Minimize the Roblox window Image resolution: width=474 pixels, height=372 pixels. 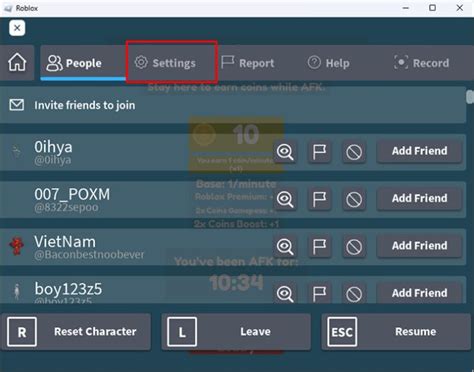coord(406,8)
